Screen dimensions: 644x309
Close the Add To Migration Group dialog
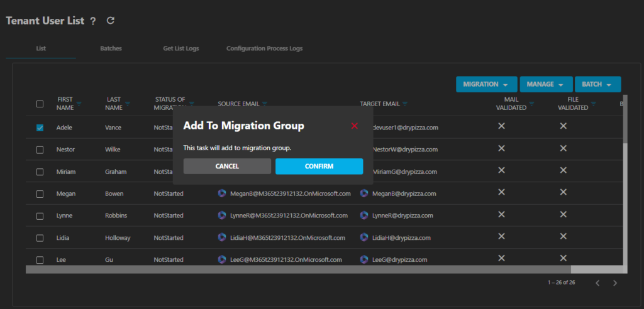pos(355,126)
